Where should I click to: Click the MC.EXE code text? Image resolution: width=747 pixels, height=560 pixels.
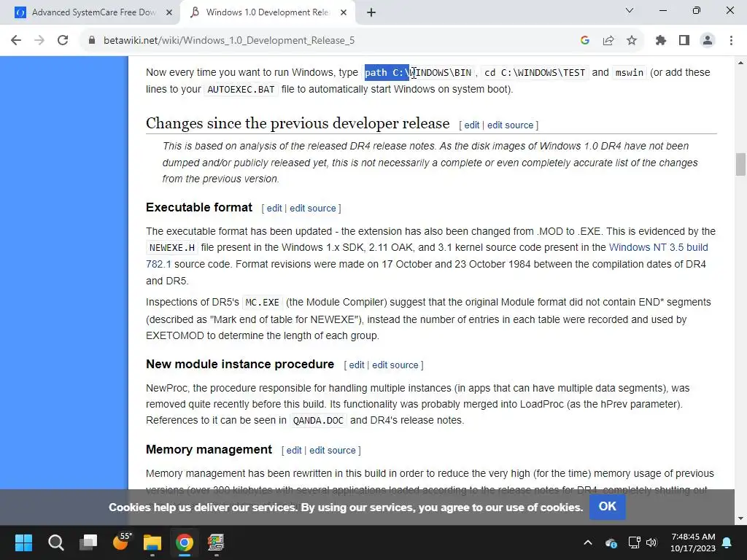click(x=262, y=303)
